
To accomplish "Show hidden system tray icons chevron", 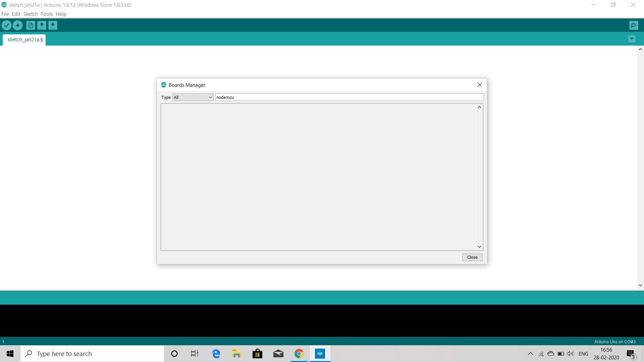I will click(x=530, y=354).
